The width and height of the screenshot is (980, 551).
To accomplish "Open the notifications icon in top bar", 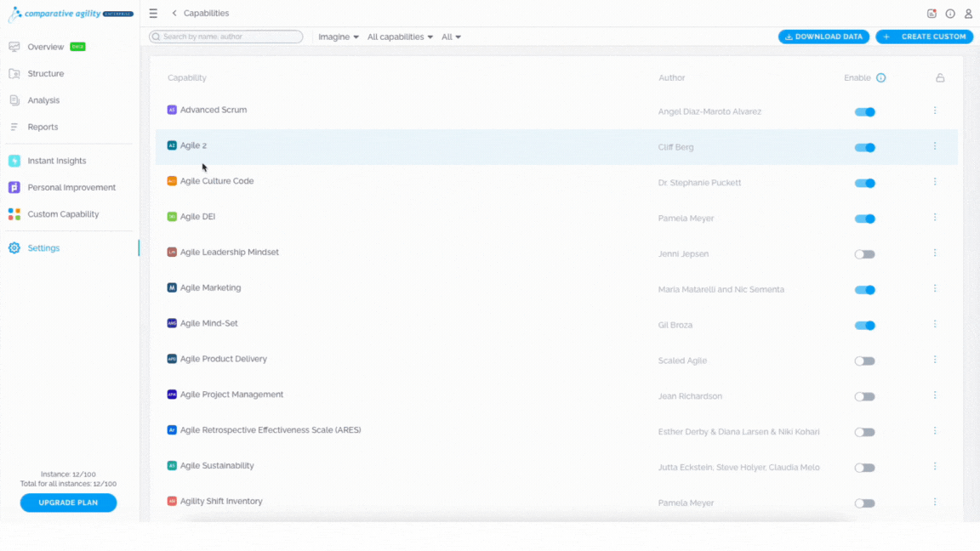I will pos(932,14).
